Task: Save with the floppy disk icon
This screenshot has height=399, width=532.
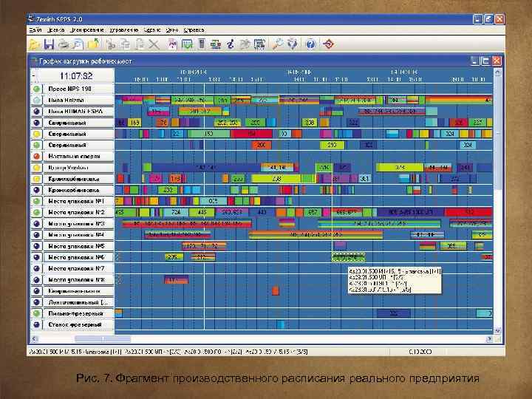Action: coord(50,44)
